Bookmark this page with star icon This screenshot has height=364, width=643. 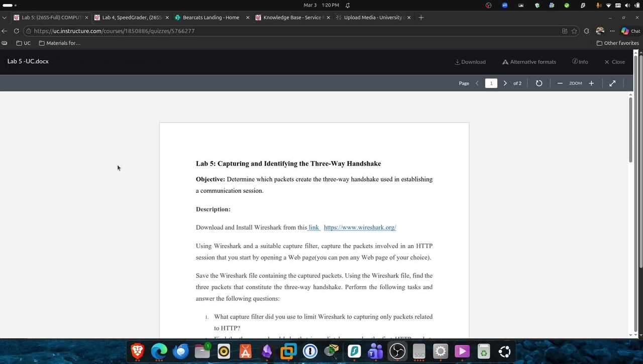[x=574, y=31]
